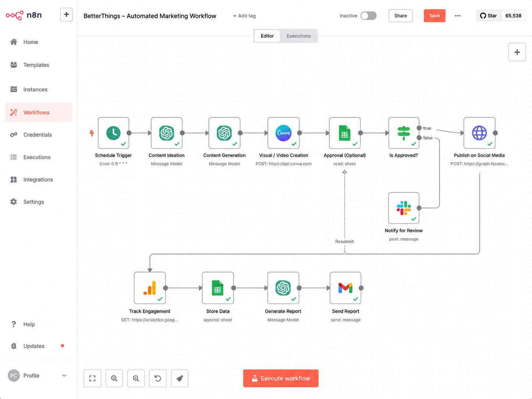Select the Gmail Send Report node

(x=345, y=288)
